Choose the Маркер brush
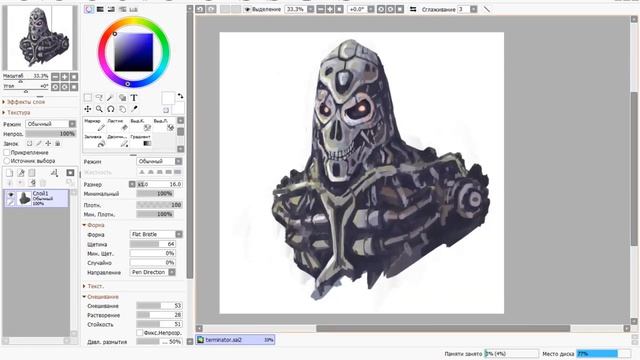The height and width of the screenshot is (360, 640). click(x=94, y=125)
